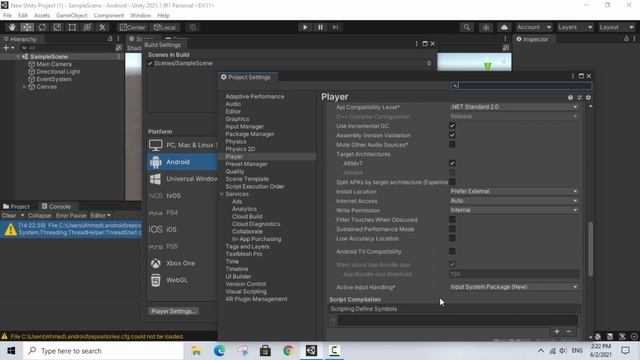
Task: Open the custom editor tools icon
Action: (x=102, y=27)
